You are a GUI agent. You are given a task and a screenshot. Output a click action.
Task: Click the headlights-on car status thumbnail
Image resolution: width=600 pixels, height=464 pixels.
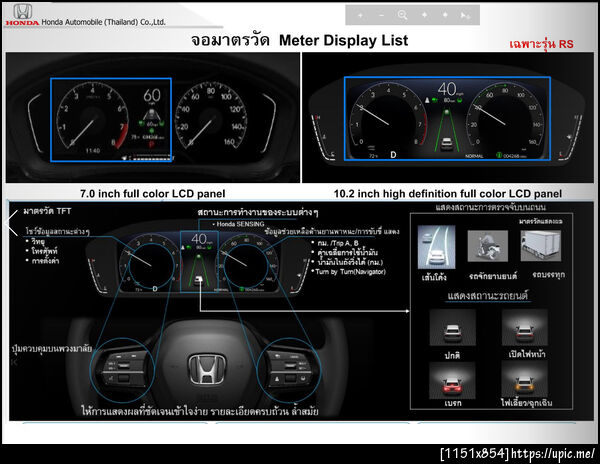(x=525, y=327)
